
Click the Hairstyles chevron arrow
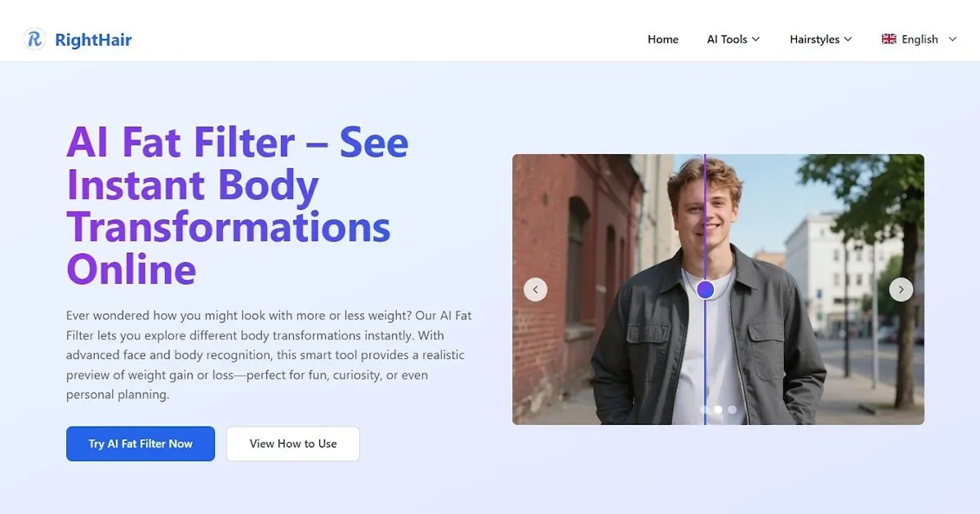click(848, 39)
